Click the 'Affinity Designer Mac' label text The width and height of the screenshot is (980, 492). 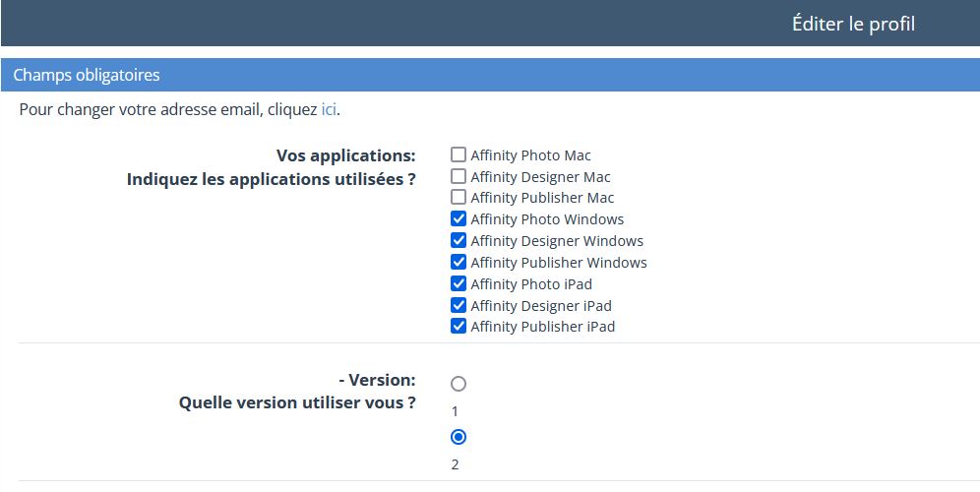(x=540, y=177)
